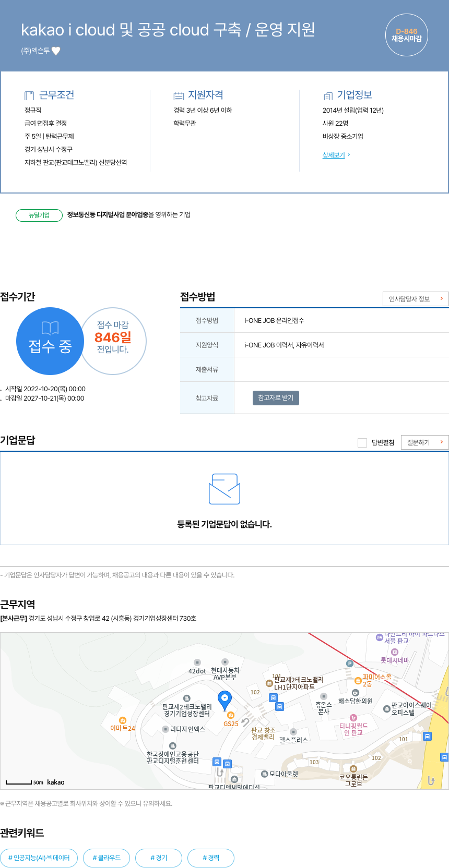
Task: Click the calendar icon next to 지원자격
Action: pyautogui.click(x=179, y=95)
